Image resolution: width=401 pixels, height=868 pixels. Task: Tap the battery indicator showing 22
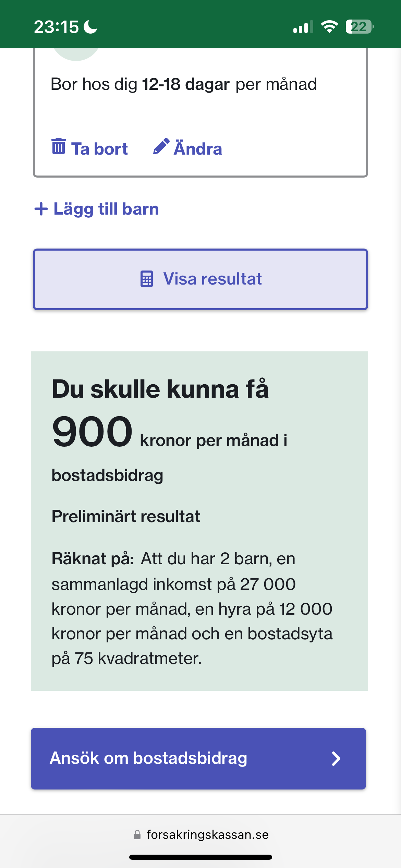coord(359,27)
